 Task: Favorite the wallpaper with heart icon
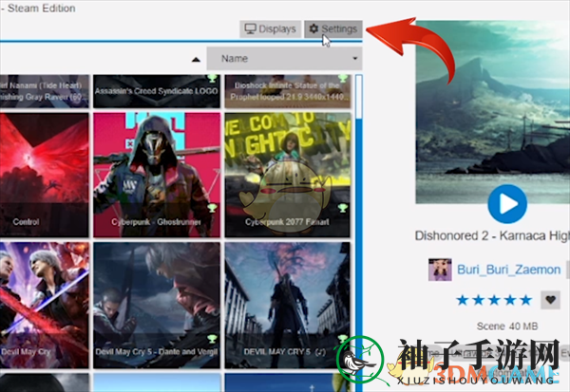[550, 300]
